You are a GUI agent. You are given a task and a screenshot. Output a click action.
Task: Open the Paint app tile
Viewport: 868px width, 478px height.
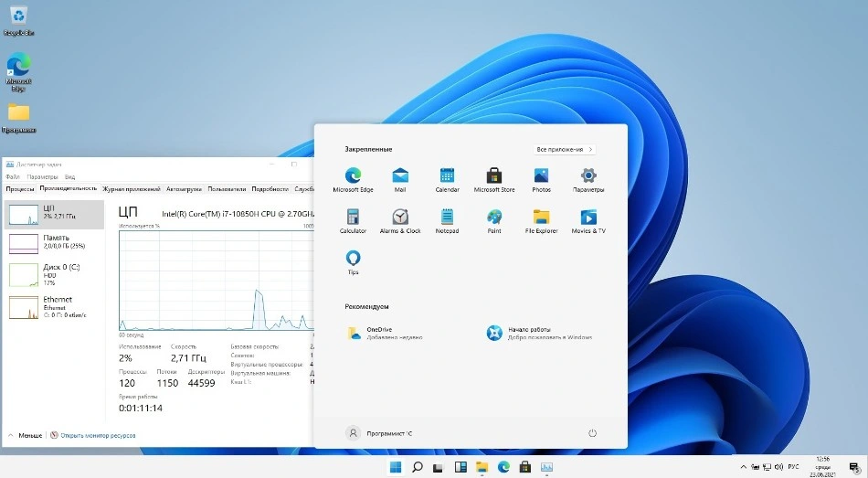(494, 218)
